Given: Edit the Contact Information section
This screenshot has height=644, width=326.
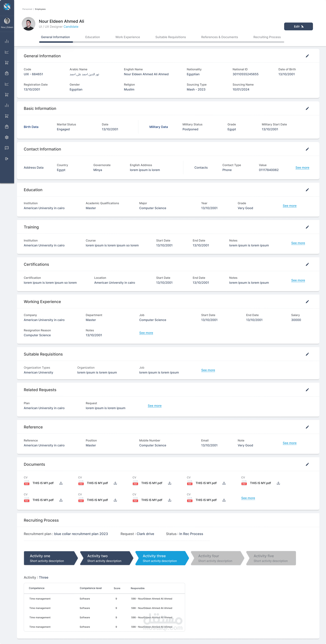Looking at the screenshot, I should click(307, 149).
